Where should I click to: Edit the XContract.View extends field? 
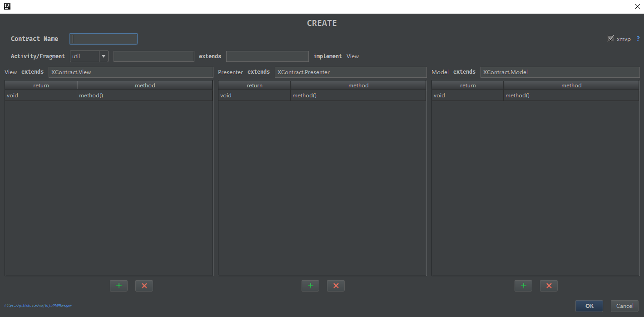[131, 72]
